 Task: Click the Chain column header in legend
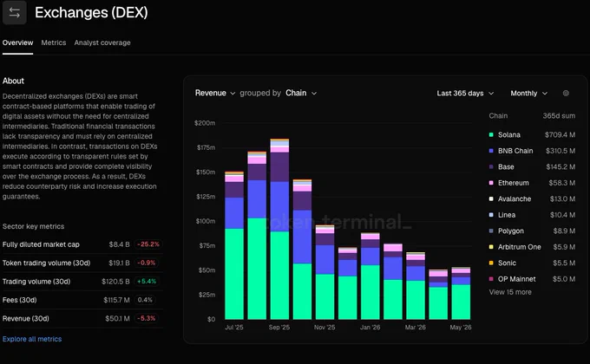[x=498, y=116]
